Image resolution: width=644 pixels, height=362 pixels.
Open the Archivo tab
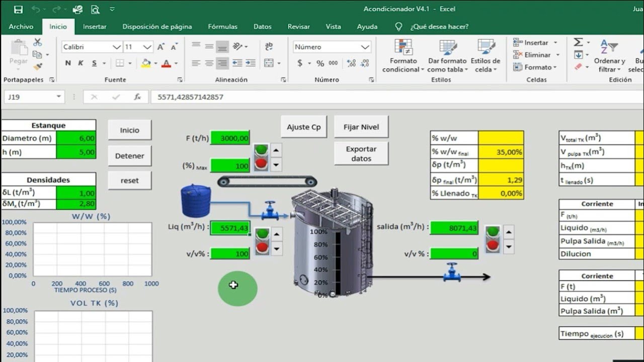(21, 27)
